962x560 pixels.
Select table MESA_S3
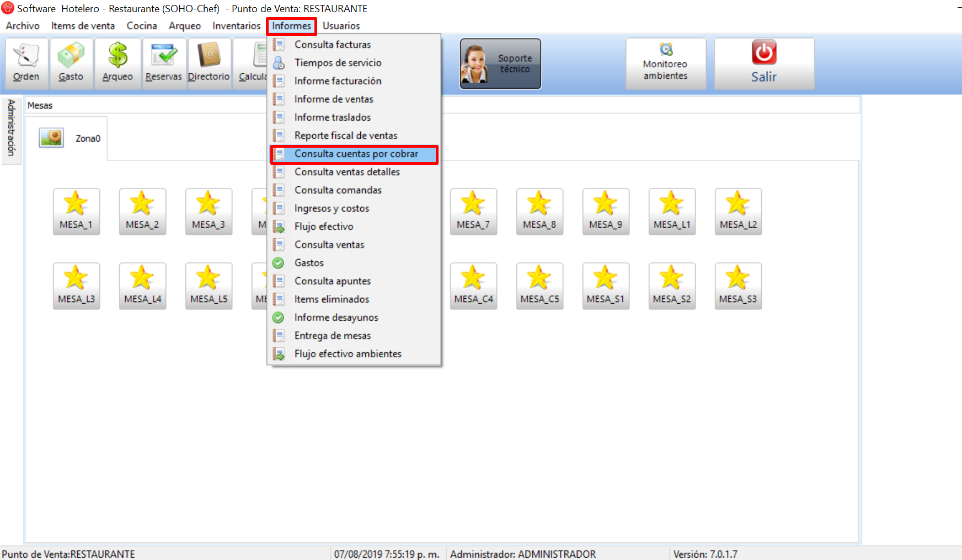point(738,286)
